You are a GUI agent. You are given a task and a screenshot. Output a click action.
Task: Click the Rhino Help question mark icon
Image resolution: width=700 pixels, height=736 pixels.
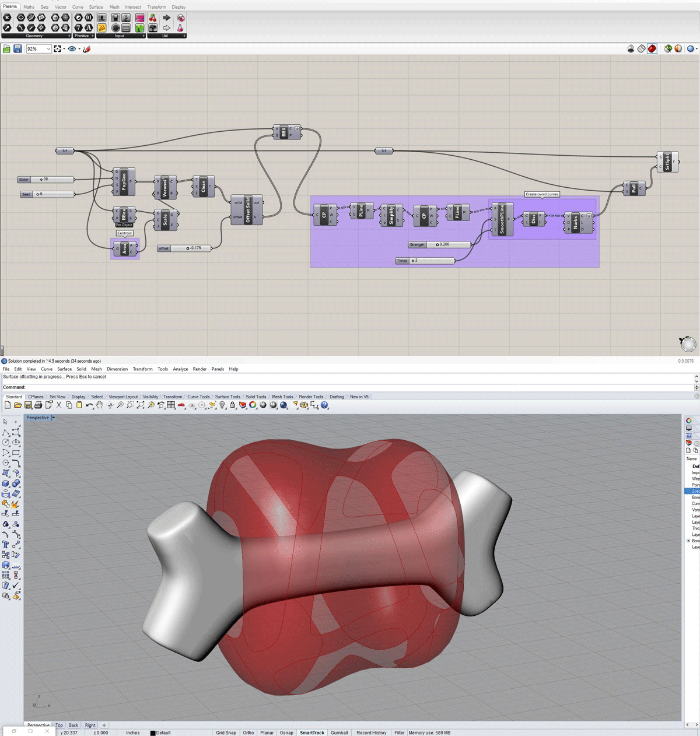(324, 405)
